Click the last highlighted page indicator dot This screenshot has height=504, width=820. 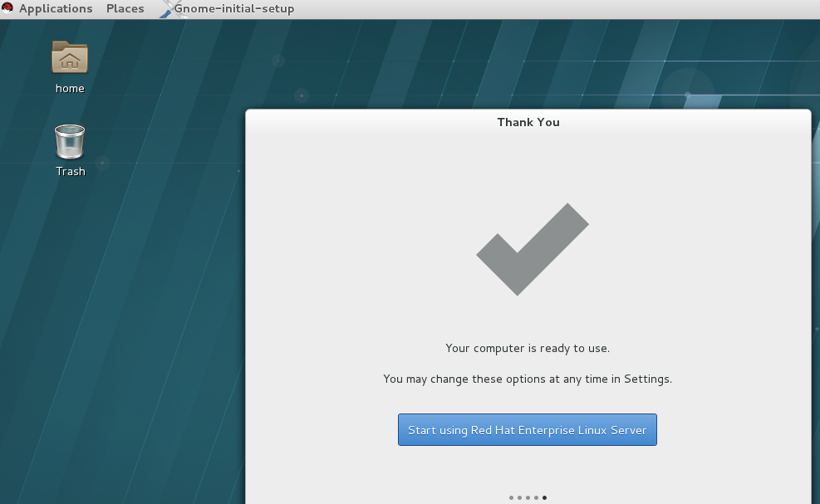[x=544, y=497]
